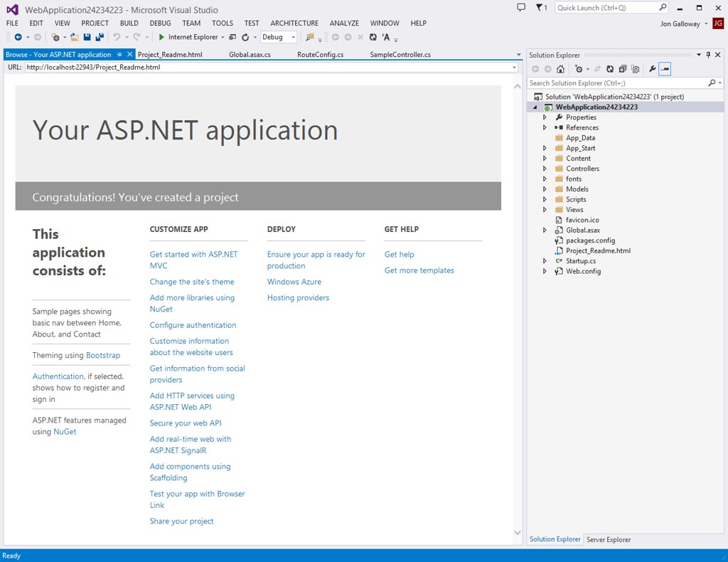Screen dimensions: 728x562
Task: Expand the Views folder in tree
Action: click(545, 210)
